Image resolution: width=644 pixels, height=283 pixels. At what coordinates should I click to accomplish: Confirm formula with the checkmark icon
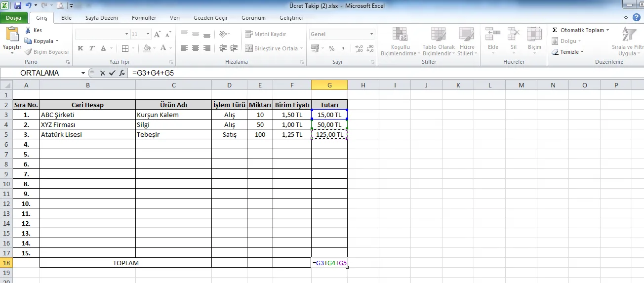tap(112, 73)
